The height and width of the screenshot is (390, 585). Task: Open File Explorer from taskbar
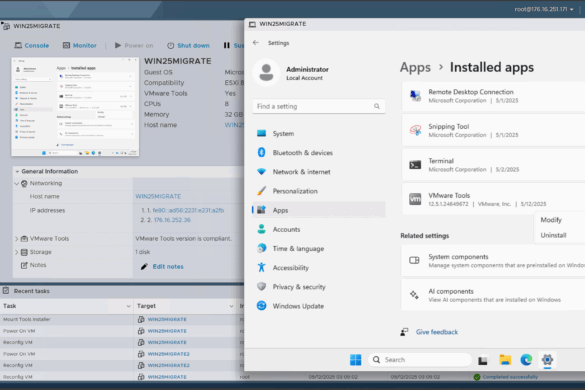(x=505, y=360)
